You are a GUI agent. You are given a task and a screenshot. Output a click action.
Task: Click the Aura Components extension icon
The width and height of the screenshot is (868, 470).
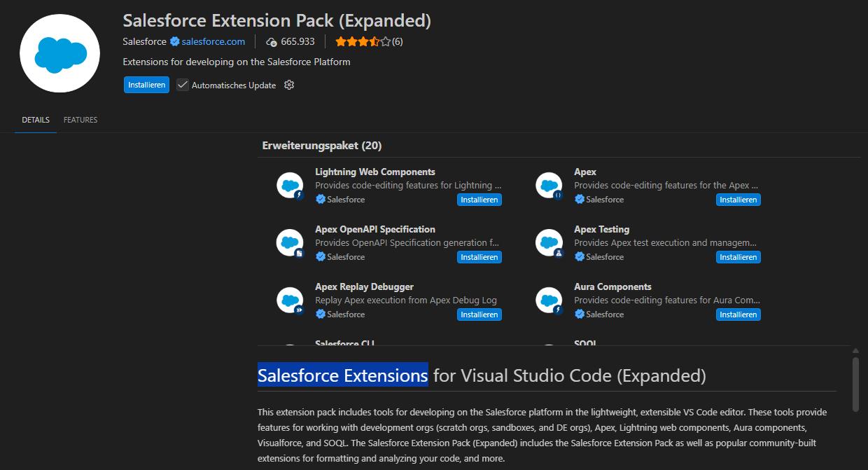pyautogui.click(x=549, y=300)
